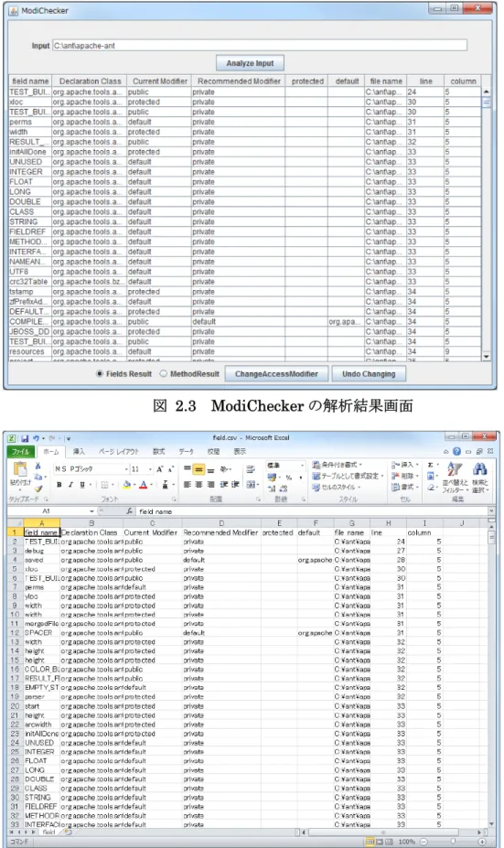Click the delete cells icon in Excel
The height and width of the screenshot is (848, 504).
395,476
